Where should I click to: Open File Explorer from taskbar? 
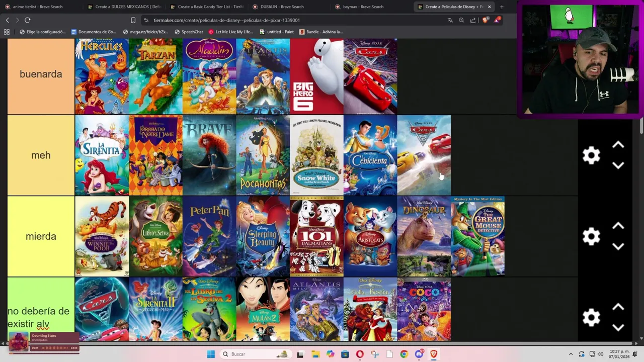(315, 354)
